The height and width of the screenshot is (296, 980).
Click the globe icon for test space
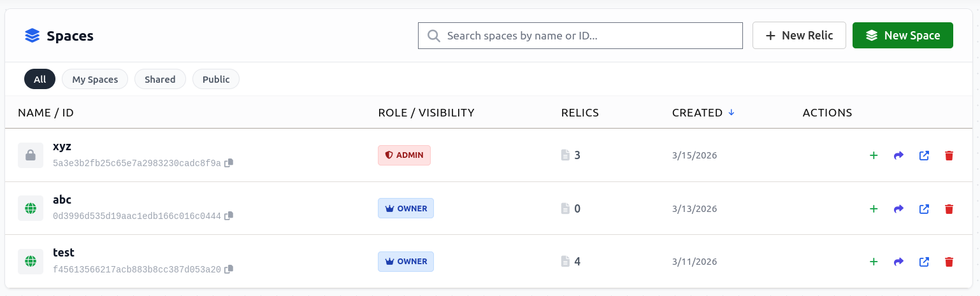coord(30,261)
